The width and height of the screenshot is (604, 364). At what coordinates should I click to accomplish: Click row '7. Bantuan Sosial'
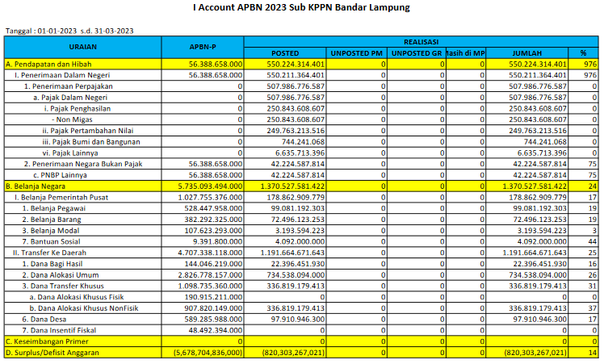point(301,241)
